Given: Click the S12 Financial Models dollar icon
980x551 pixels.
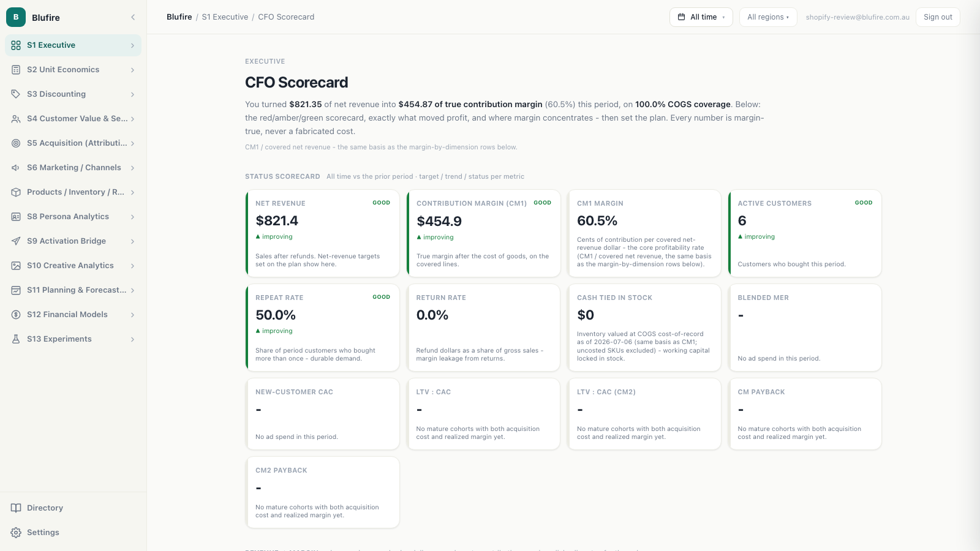Looking at the screenshot, I should [16, 315].
